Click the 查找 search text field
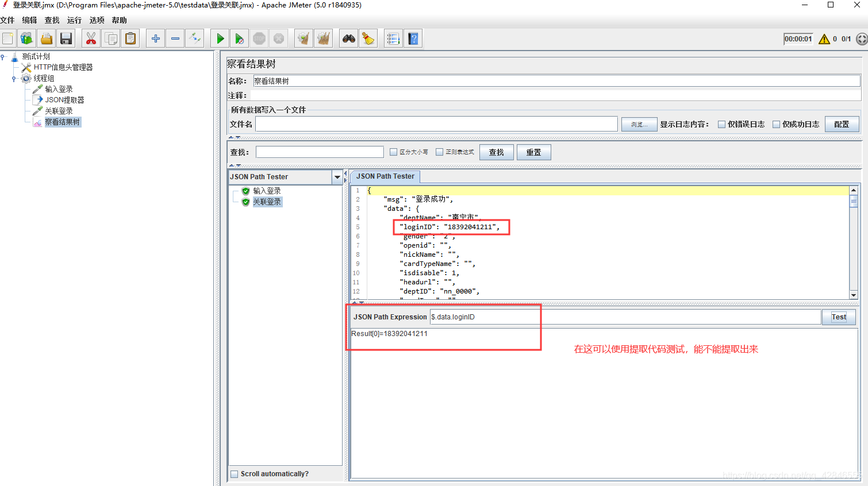This screenshot has height=486, width=868. click(x=320, y=152)
